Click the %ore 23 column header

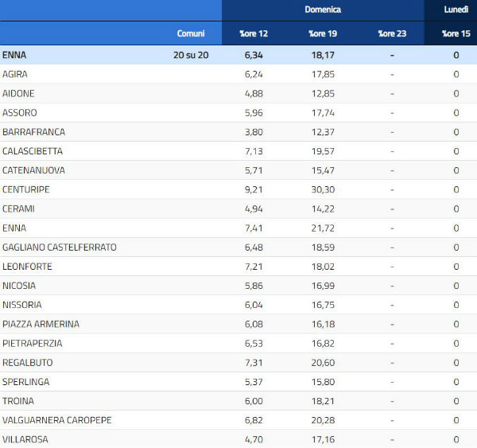click(392, 33)
